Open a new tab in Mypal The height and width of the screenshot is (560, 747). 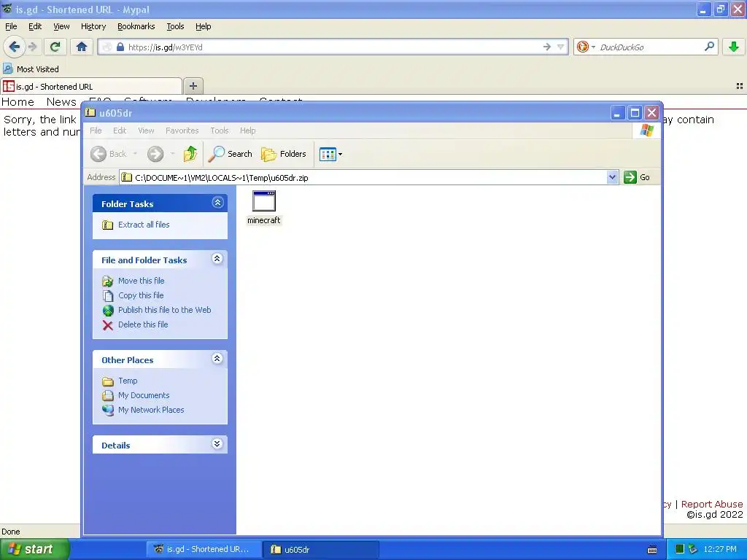(193, 86)
